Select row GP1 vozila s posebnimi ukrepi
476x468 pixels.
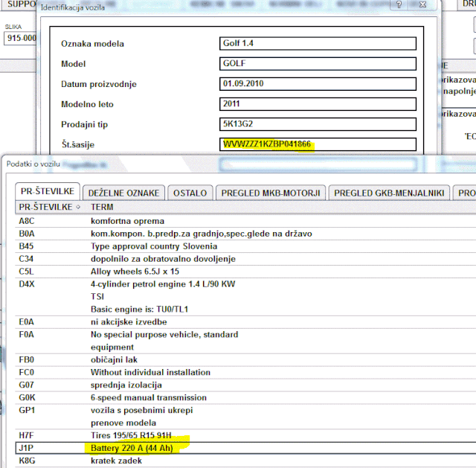pyautogui.click(x=245, y=417)
